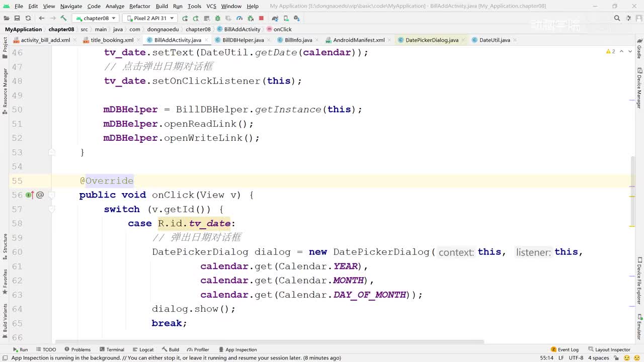
Task: Open the Build Variants side panel
Action: click(x=5, y=321)
